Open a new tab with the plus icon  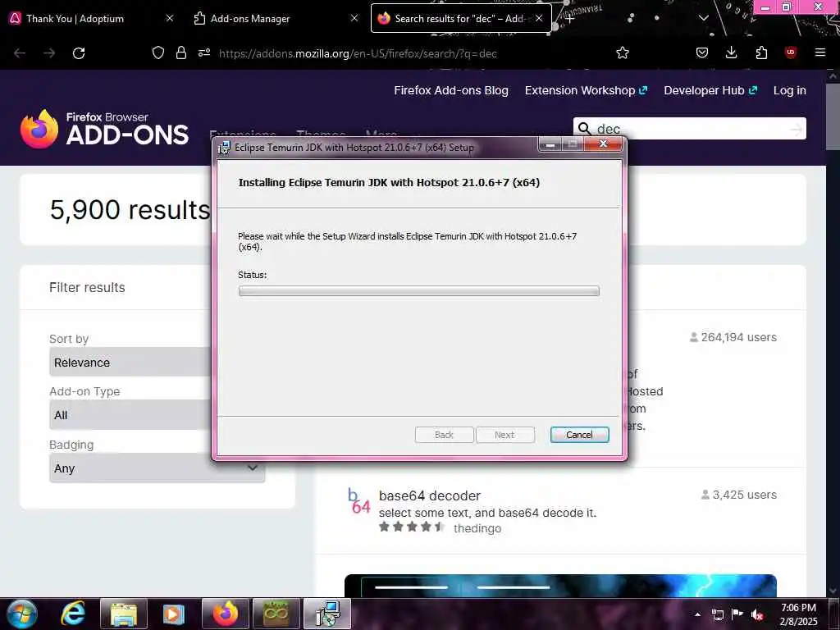pyautogui.click(x=569, y=19)
